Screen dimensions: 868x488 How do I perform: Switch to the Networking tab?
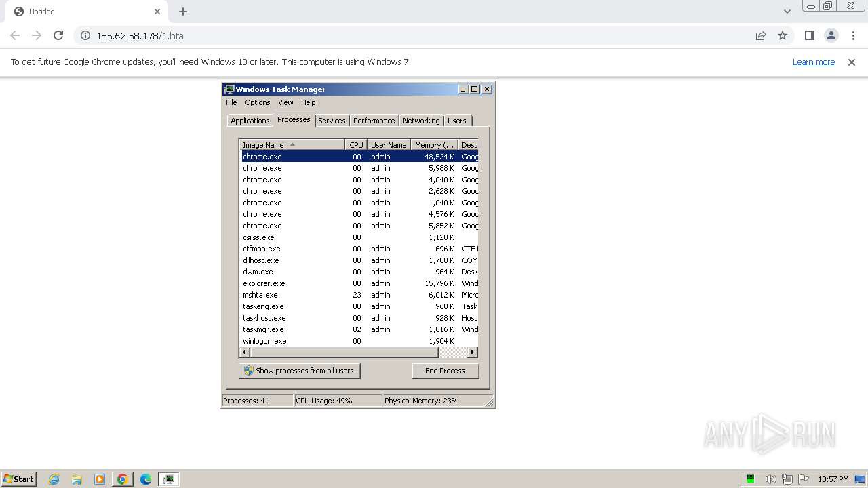pos(421,121)
